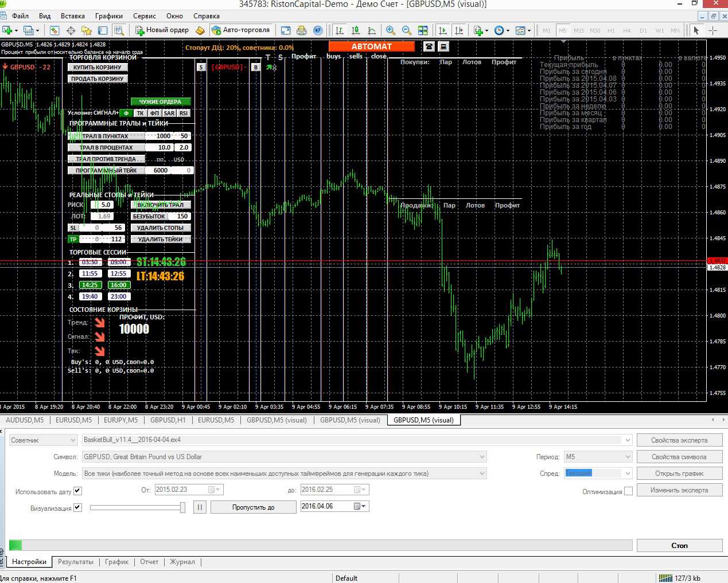Switch to the Журнал tab
Image resolution: width=728 pixels, height=583 pixels.
[x=182, y=562]
